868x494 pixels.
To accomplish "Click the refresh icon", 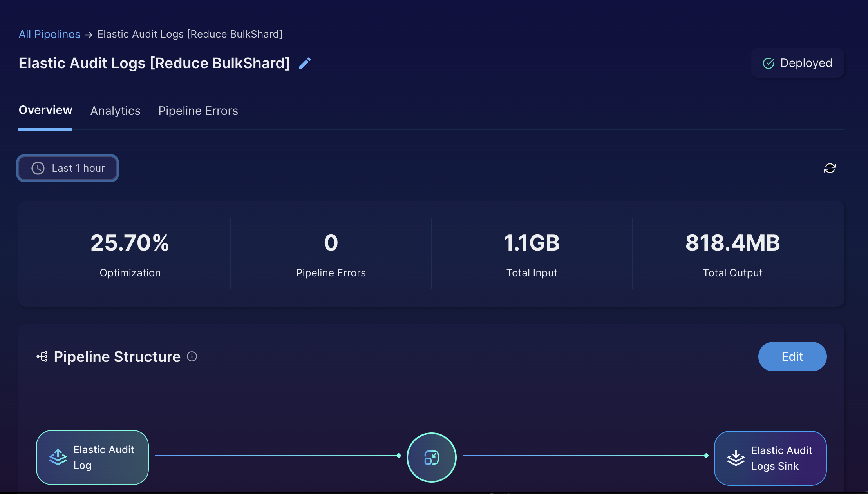I will tap(830, 168).
